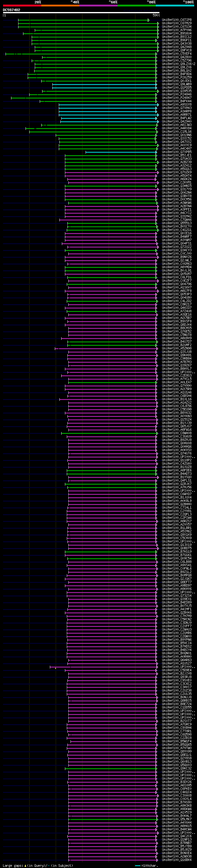Select label UniRef100_Q9KA91

pos(177,355)
